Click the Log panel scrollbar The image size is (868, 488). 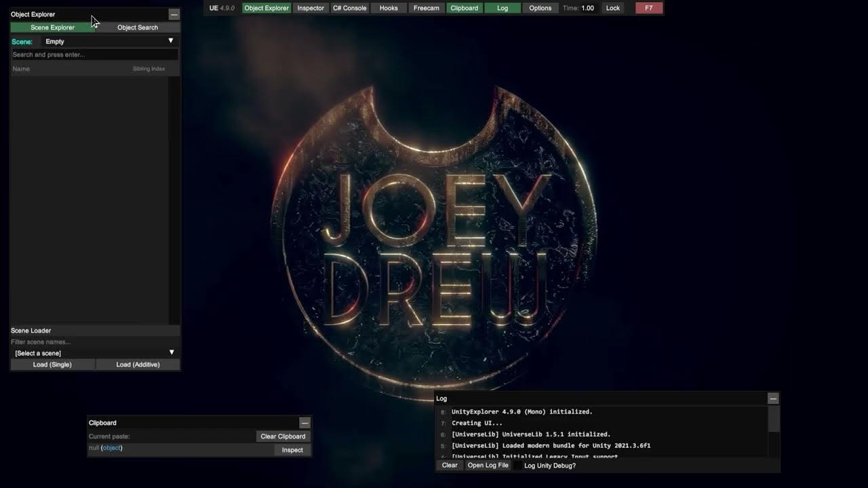tap(774, 420)
